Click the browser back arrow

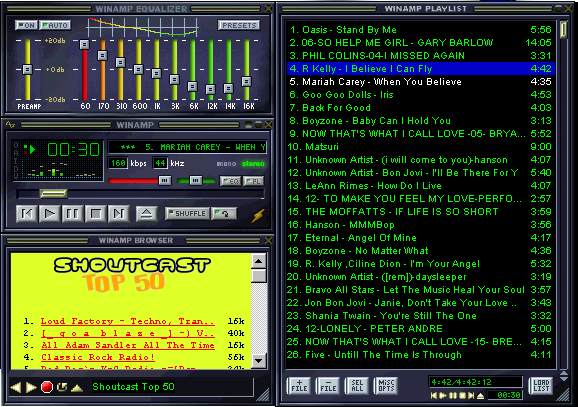15,387
